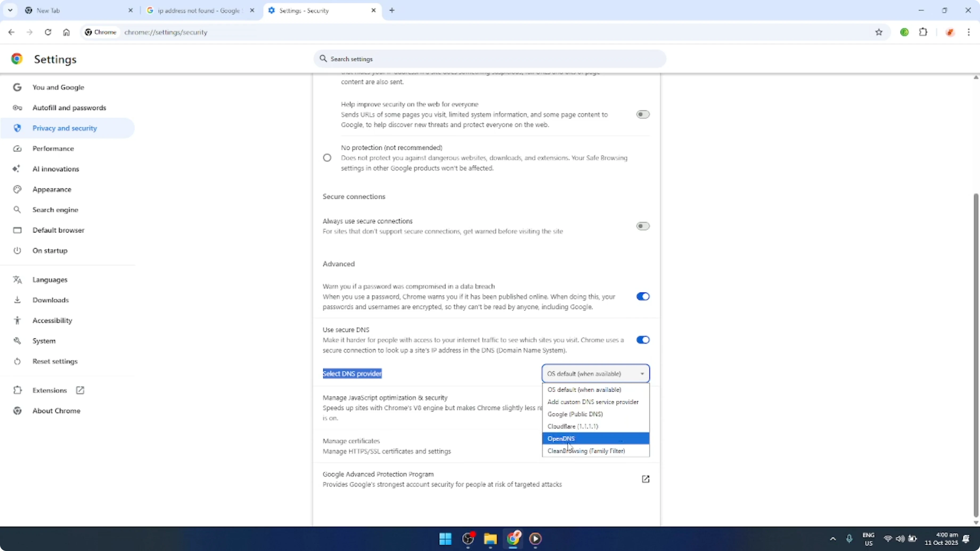Click Manage certificates
980x551 pixels.
(351, 441)
